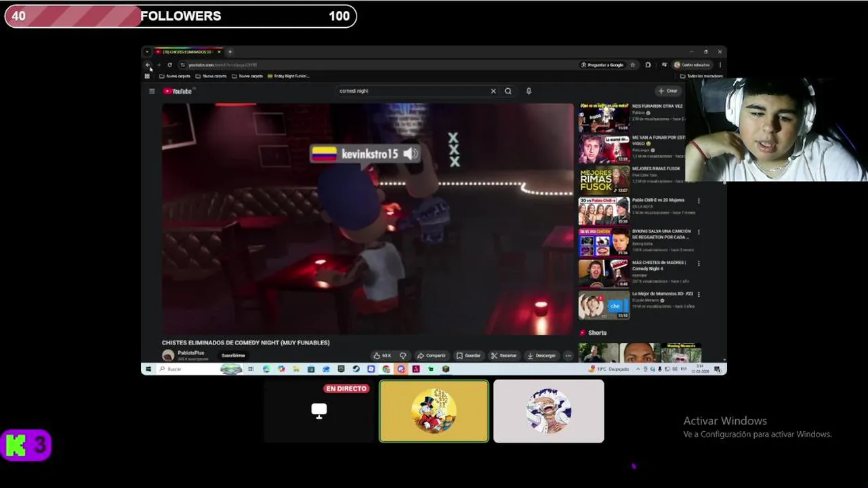Viewport: 868px width, 488px height.
Task: Start voice search with the microphone
Action: pos(529,91)
